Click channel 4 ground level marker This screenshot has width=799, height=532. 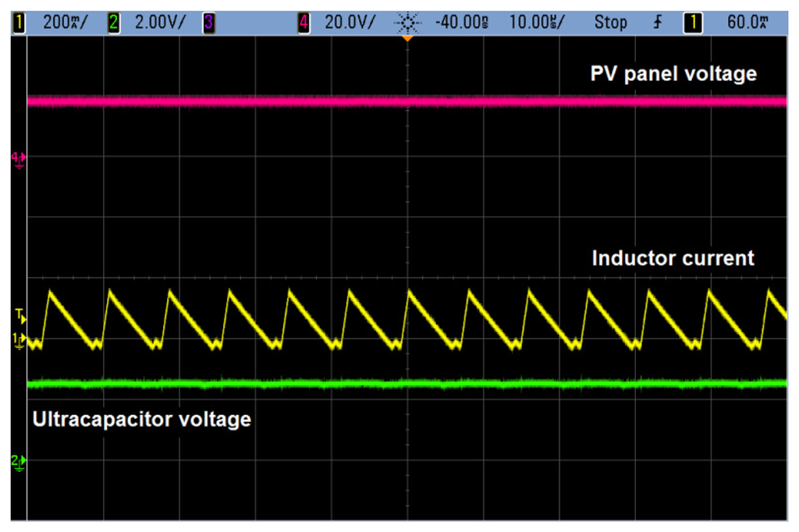18,158
